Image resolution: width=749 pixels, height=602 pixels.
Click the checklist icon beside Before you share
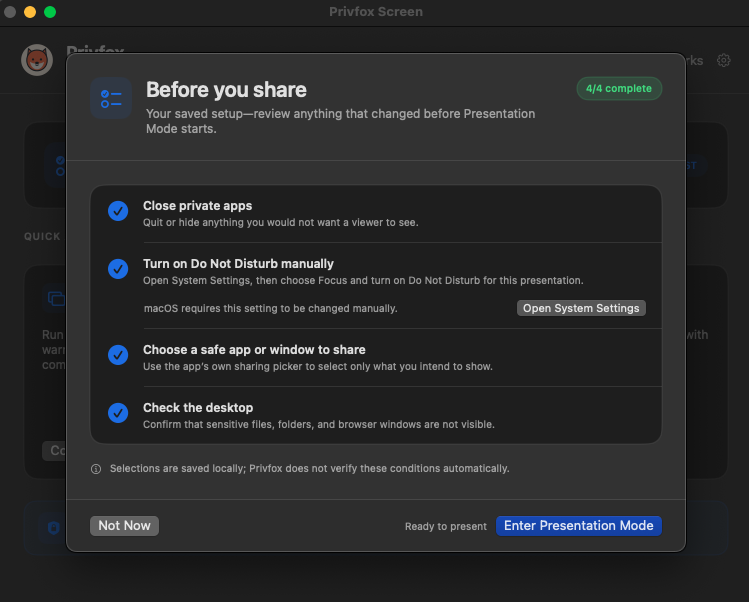111,98
